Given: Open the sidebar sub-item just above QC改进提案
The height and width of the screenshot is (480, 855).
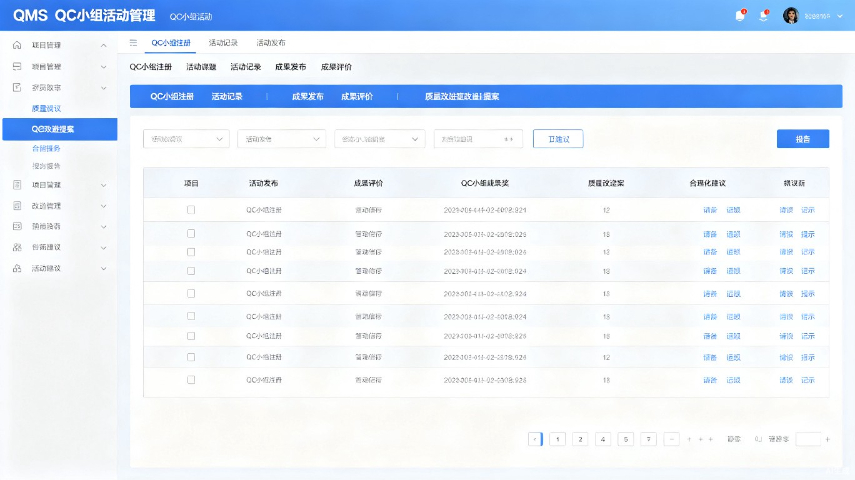Looking at the screenshot, I should pos(46,109).
